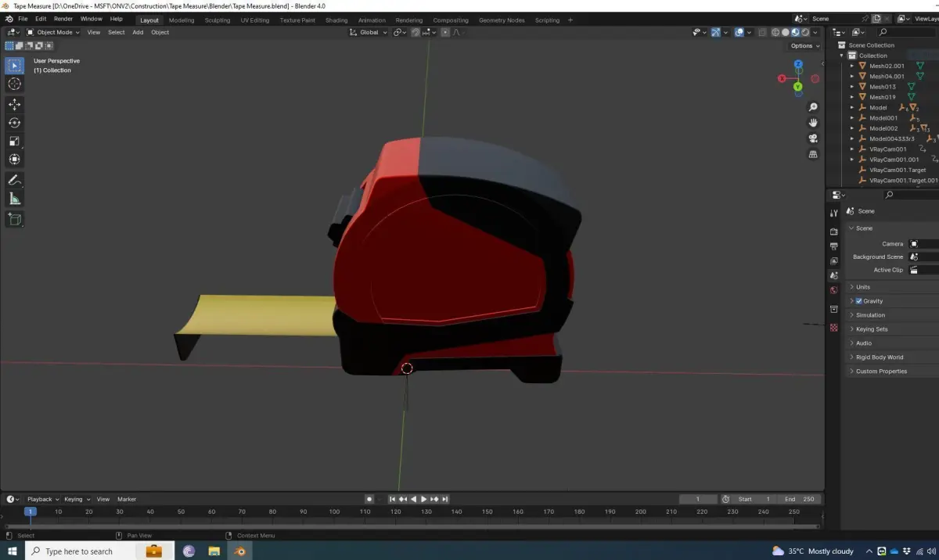Click the pan view hand icon
Viewport: 939px width, 560px height.
click(813, 123)
